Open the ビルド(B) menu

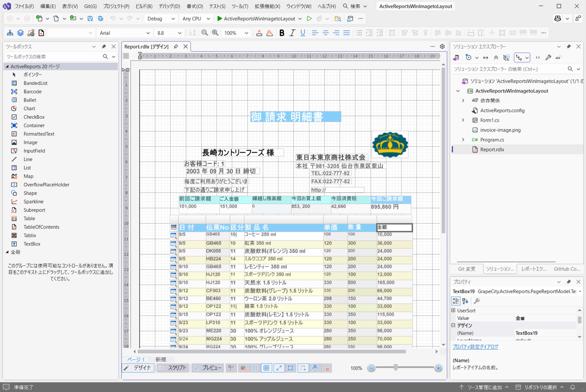pyautogui.click(x=143, y=6)
